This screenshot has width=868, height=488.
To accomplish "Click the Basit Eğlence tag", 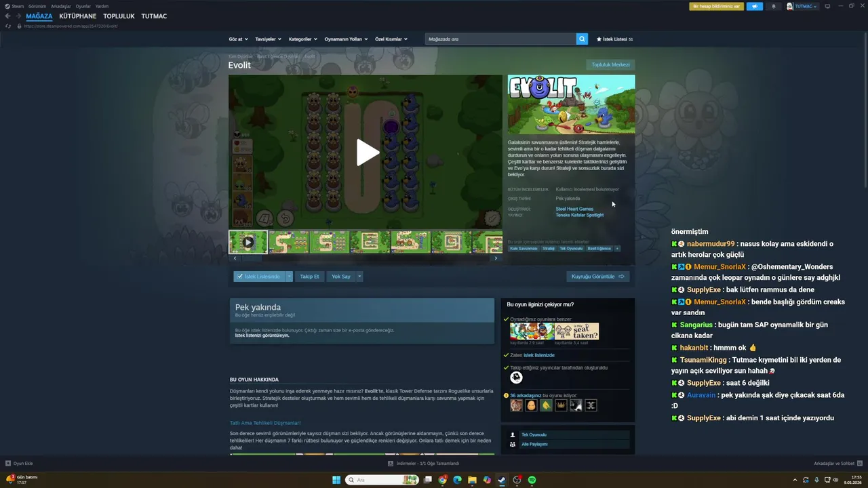I will point(599,249).
